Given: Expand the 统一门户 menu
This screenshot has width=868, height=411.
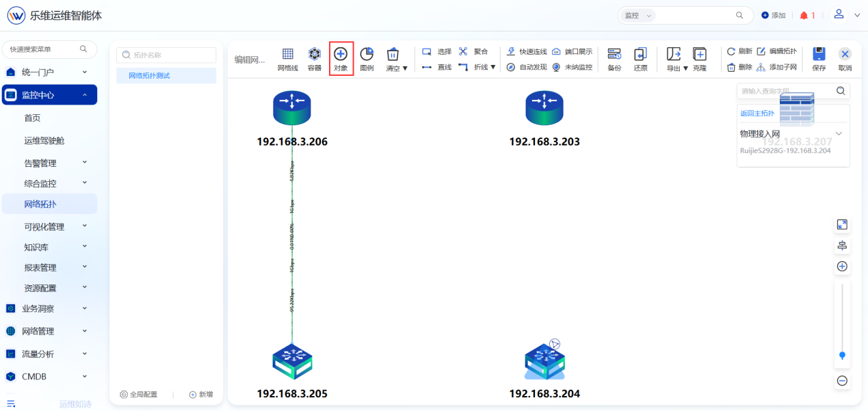Looking at the screenshot, I should (49, 72).
